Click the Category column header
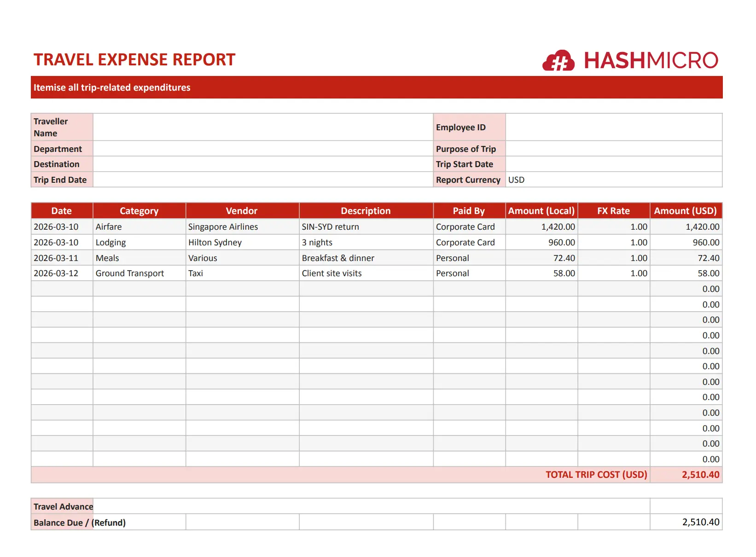This screenshot has width=756, height=557. tap(139, 211)
